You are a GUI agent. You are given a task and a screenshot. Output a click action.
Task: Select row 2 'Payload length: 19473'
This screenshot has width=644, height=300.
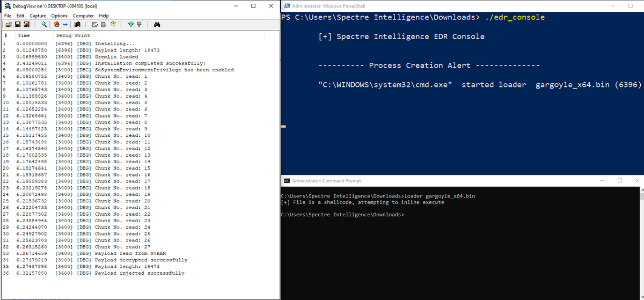point(140,50)
